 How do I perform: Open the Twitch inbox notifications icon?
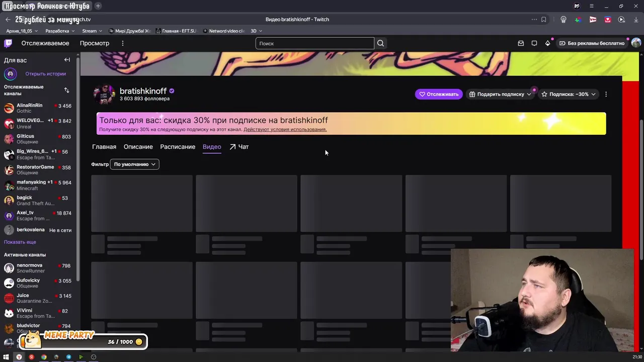[521, 43]
